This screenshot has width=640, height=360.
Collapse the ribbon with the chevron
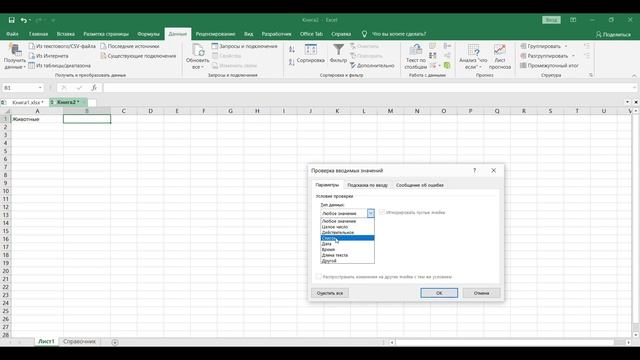pos(634,76)
